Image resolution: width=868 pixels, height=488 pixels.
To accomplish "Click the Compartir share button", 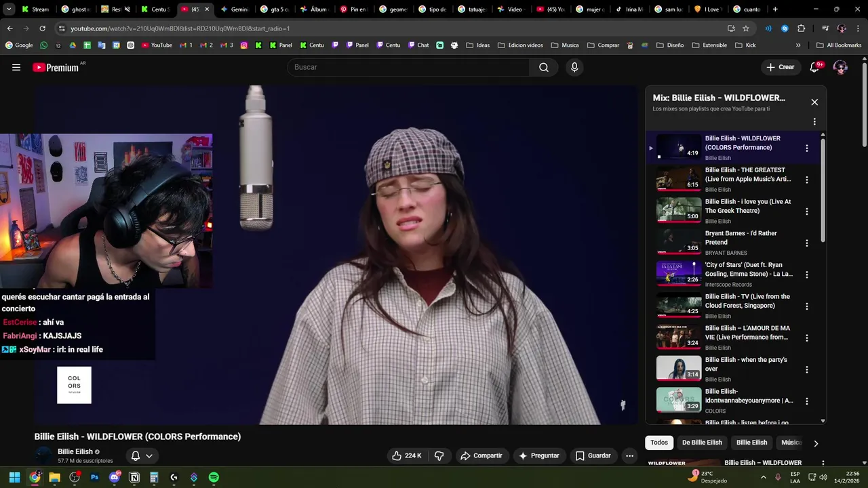I will point(481,455).
